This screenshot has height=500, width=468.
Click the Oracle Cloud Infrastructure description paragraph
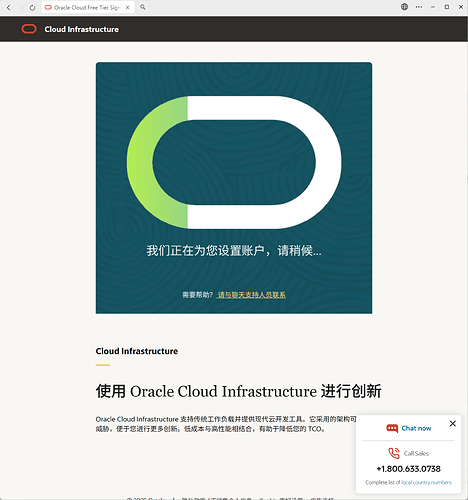click(x=226, y=424)
